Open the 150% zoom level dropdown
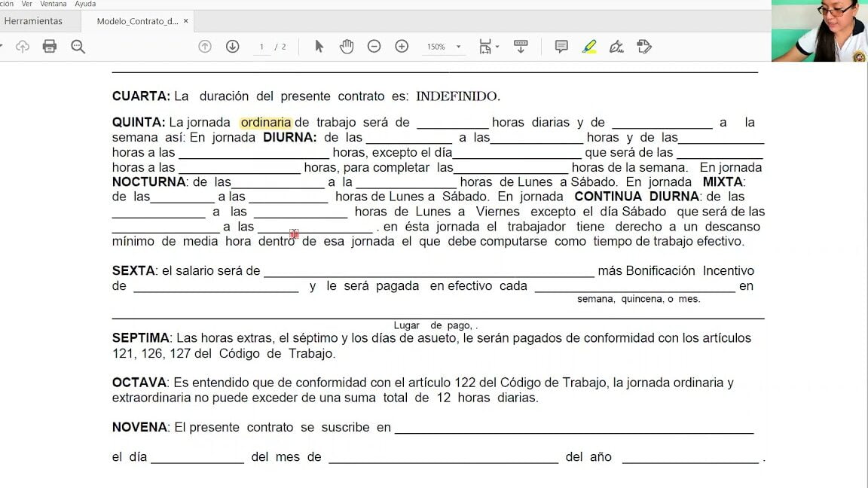This screenshot has width=868, height=488. (445, 46)
